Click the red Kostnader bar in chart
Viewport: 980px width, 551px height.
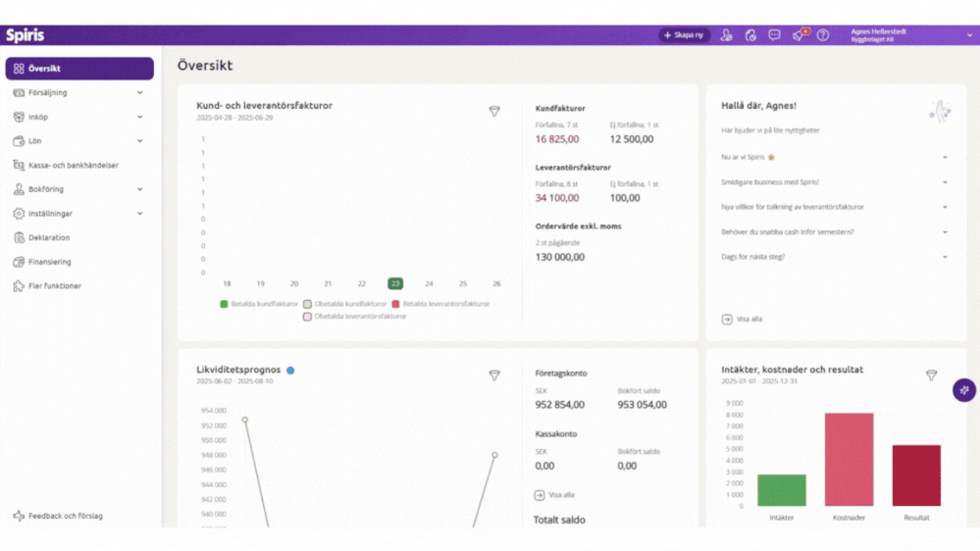coord(849,459)
